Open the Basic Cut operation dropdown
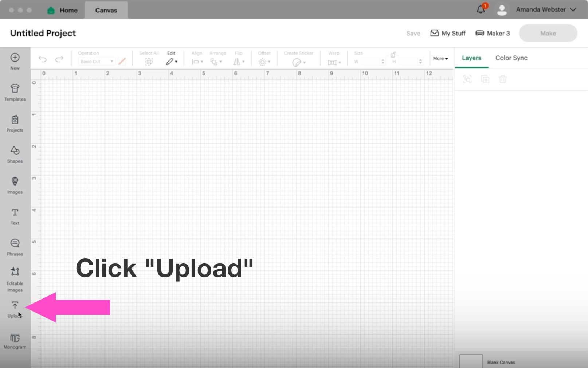Image resolution: width=588 pixels, height=368 pixels. (97, 62)
